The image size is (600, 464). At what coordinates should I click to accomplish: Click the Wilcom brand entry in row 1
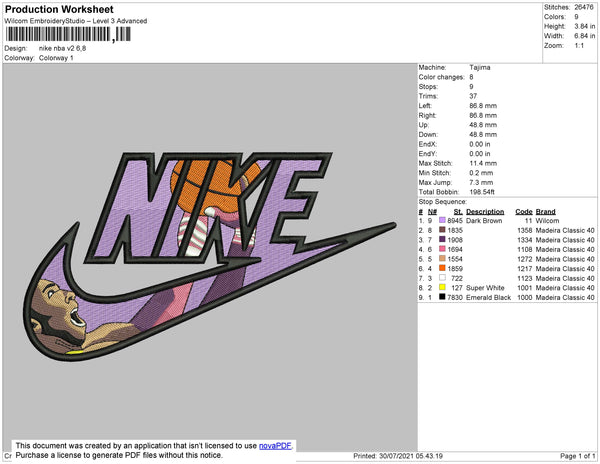coord(547,221)
